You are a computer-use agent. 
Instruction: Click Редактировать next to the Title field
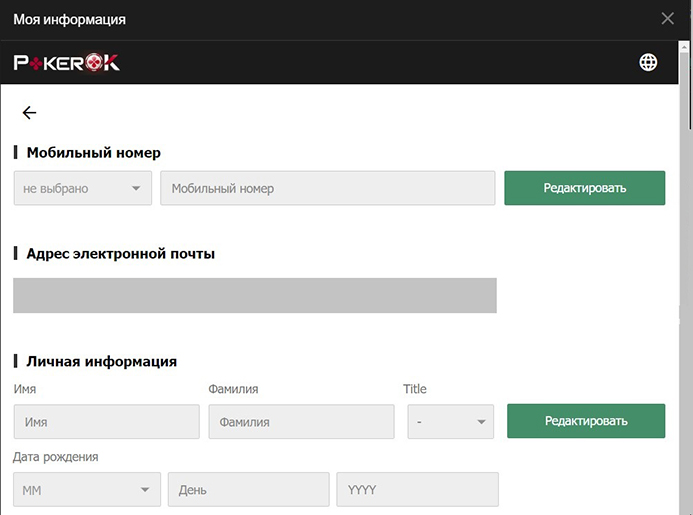coord(586,421)
